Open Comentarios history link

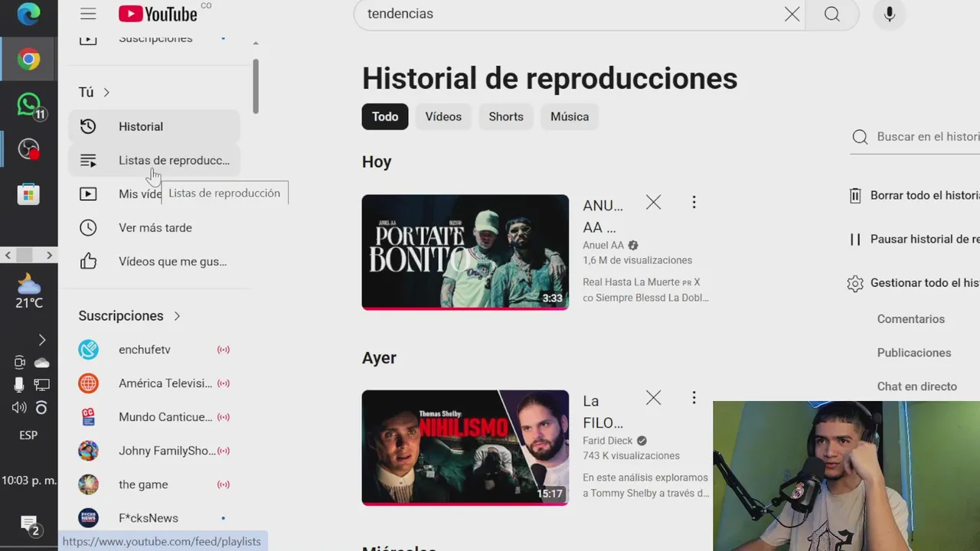[x=911, y=318]
